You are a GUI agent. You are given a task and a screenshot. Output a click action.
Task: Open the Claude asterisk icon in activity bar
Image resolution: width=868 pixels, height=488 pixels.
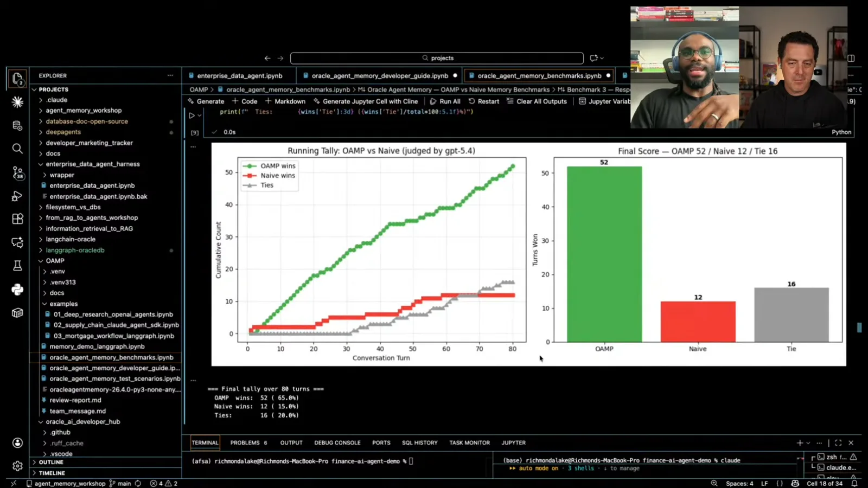(17, 102)
